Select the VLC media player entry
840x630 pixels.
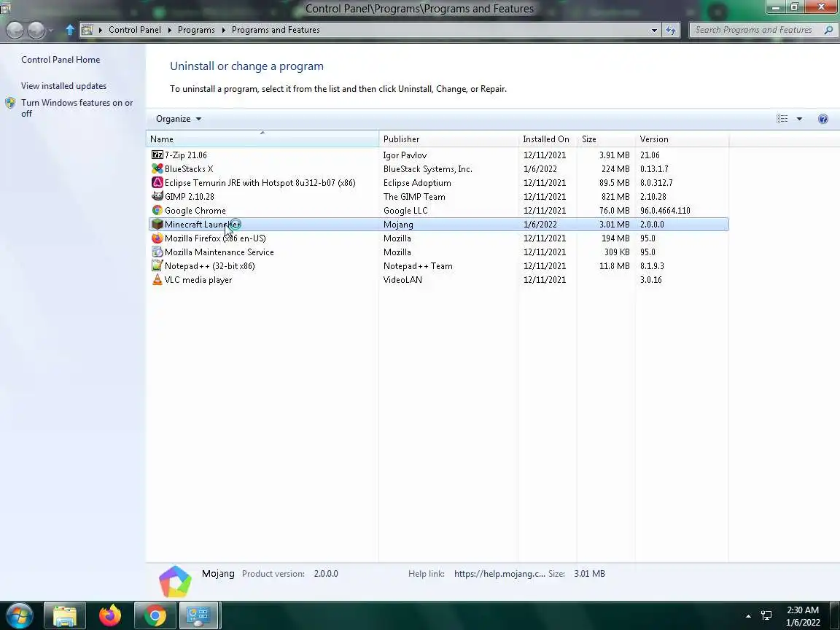click(x=438, y=280)
